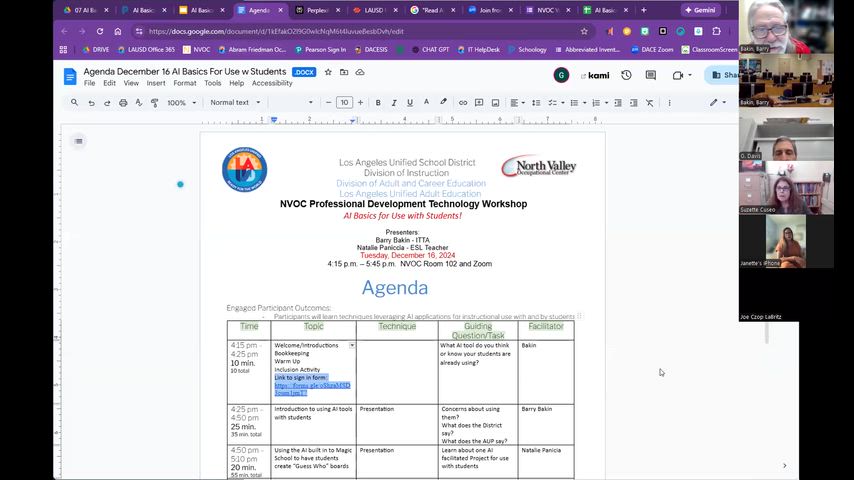Click the Docs home icon
The width and height of the screenshot is (854, 480).
(70, 76)
